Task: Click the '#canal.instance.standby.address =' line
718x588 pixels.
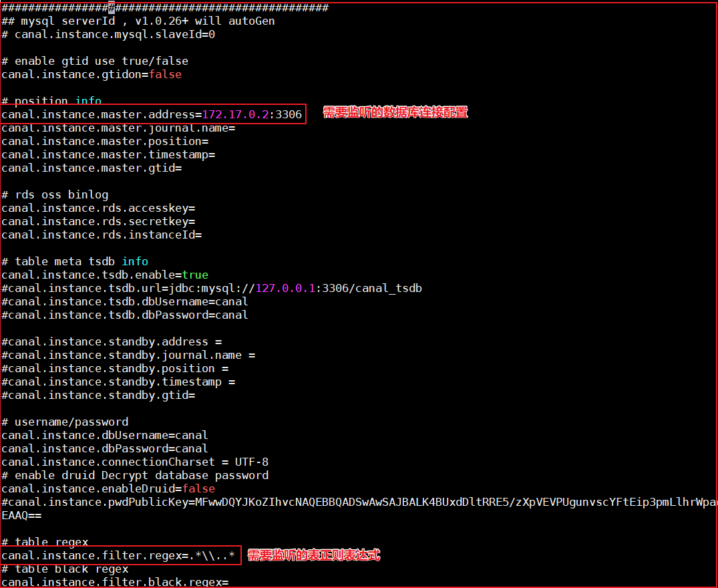Action: [x=112, y=341]
